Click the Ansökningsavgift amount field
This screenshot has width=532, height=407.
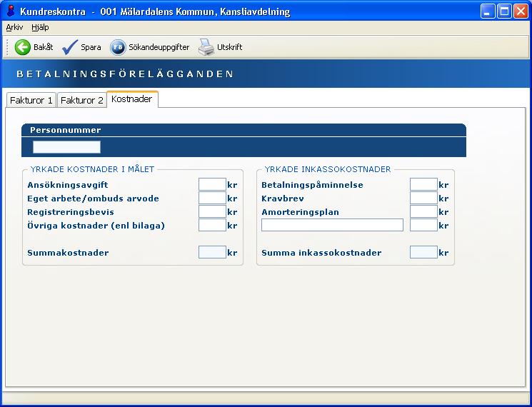pyautogui.click(x=212, y=184)
